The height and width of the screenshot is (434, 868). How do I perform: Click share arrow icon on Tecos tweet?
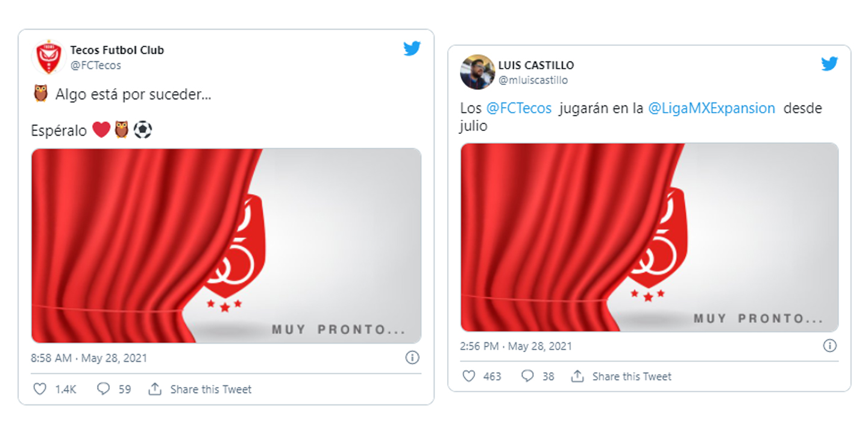click(x=155, y=389)
